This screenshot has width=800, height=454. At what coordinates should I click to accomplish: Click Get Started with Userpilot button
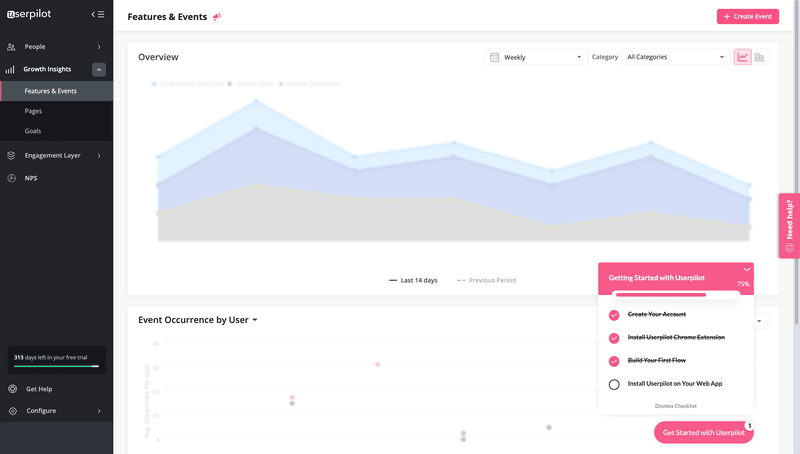click(704, 433)
